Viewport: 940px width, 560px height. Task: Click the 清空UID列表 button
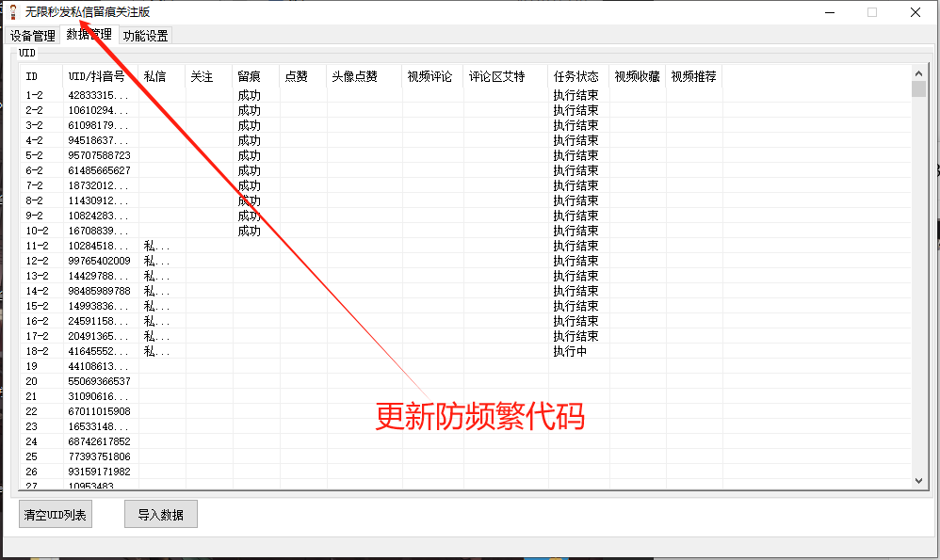(x=55, y=514)
